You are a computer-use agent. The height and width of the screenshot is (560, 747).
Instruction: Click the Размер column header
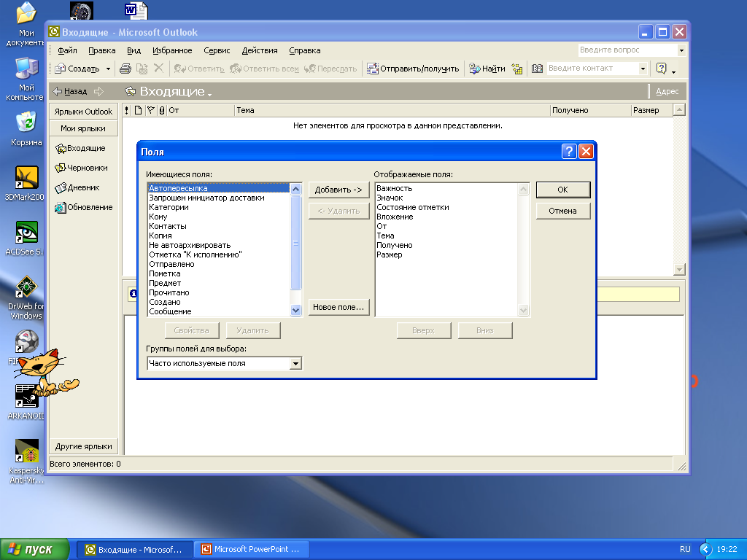tap(651, 110)
